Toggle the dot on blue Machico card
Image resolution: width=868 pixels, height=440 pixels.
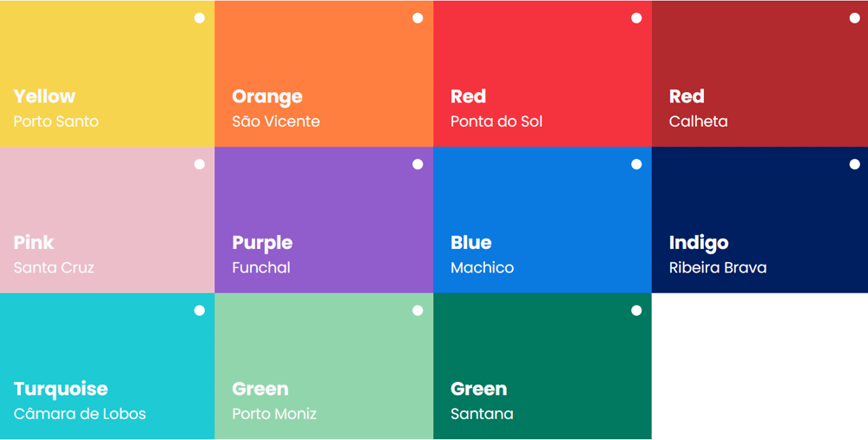point(636,164)
